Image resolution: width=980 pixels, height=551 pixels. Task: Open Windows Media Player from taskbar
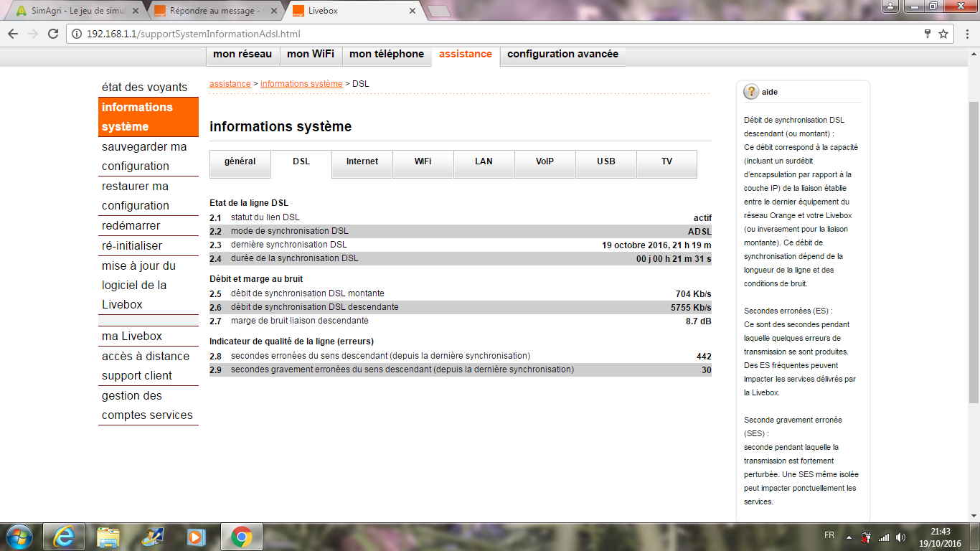[x=194, y=536]
